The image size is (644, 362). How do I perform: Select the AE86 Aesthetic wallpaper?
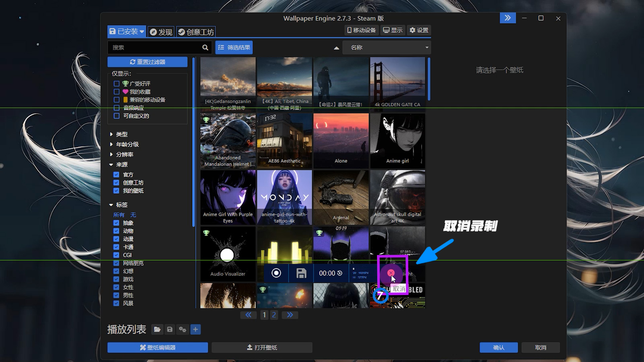[x=284, y=140]
